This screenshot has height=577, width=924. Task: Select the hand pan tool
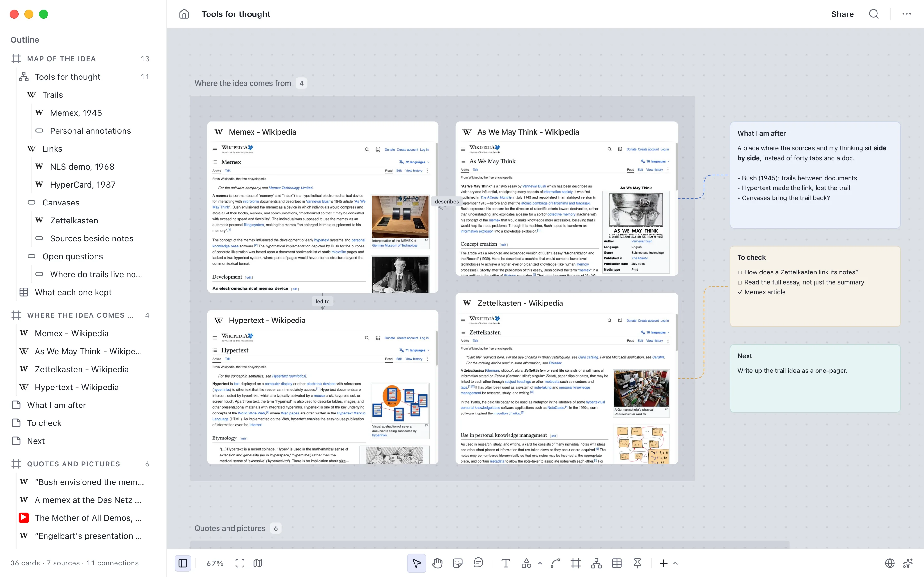pos(437,563)
